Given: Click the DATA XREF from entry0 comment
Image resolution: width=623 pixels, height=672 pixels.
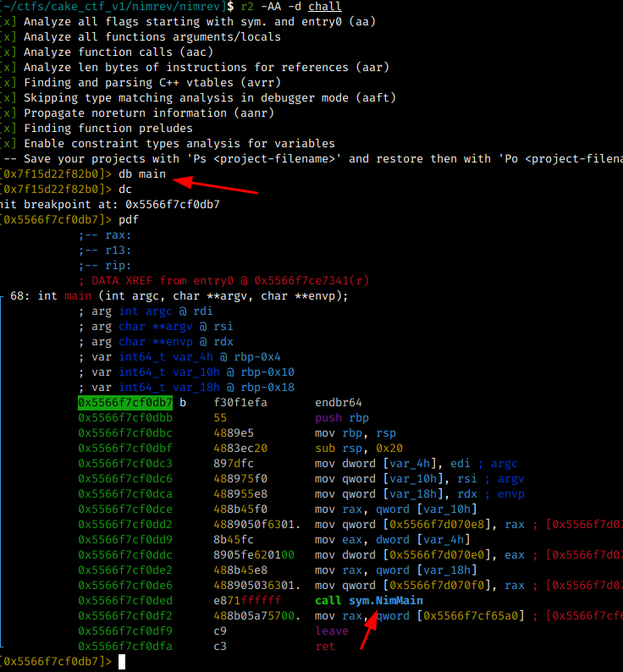Looking at the screenshot, I should point(224,280).
